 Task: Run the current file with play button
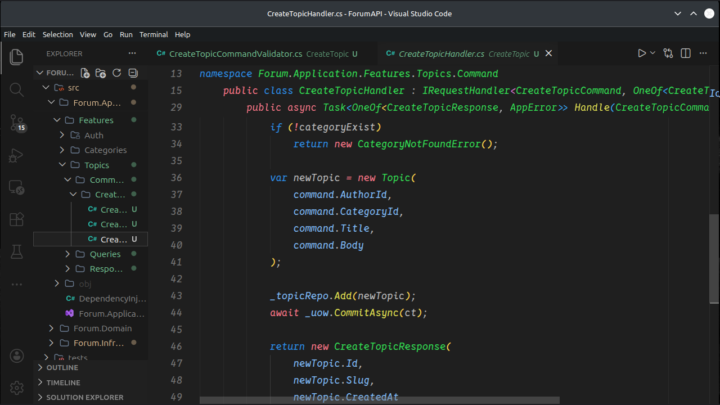tap(642, 53)
